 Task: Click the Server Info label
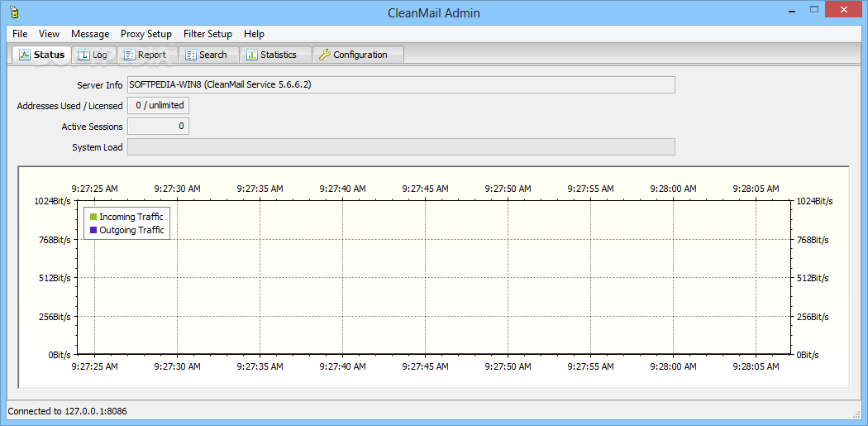pyautogui.click(x=100, y=85)
